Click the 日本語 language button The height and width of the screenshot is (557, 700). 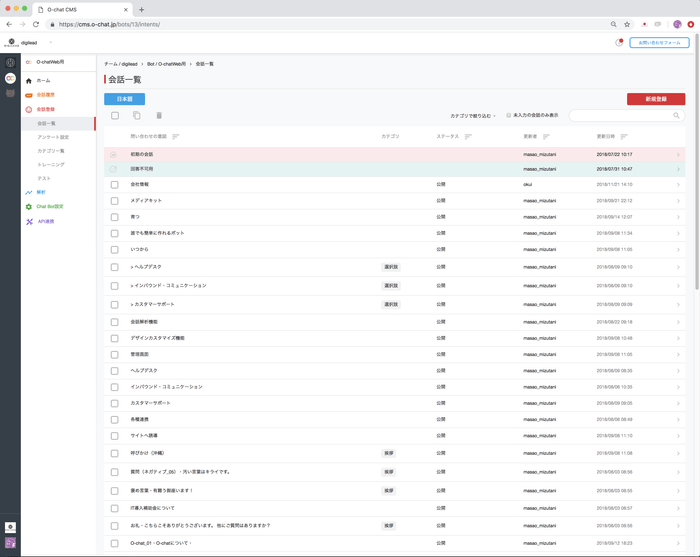[125, 99]
